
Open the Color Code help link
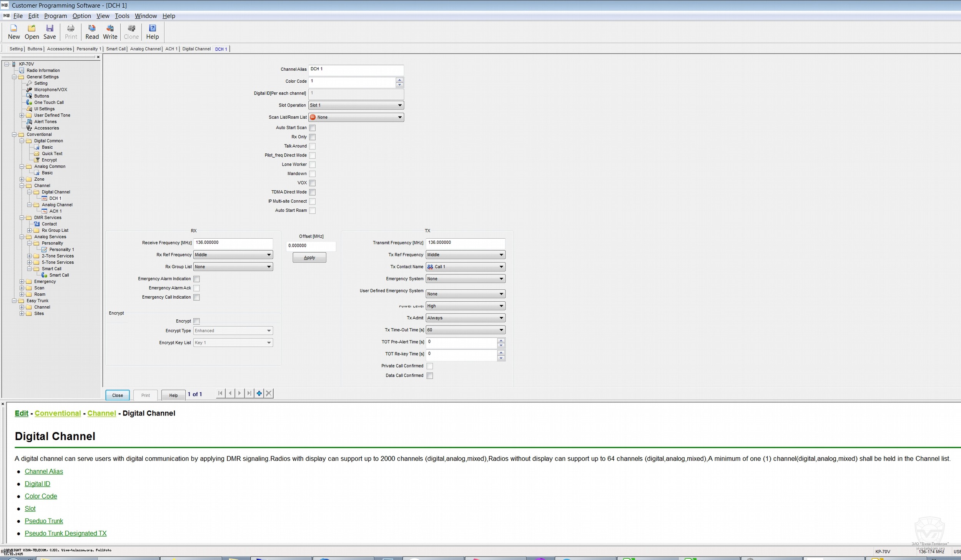click(x=41, y=496)
